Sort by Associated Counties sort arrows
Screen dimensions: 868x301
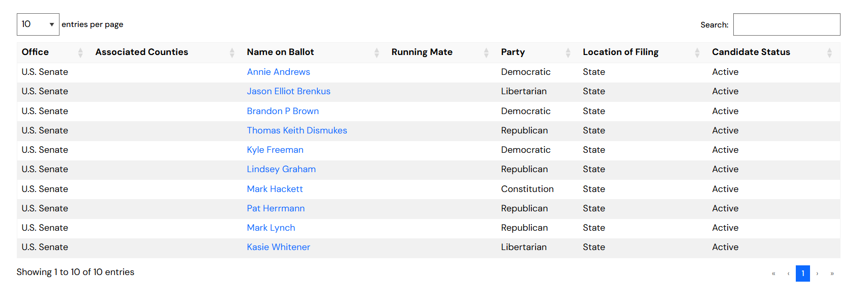(x=232, y=52)
